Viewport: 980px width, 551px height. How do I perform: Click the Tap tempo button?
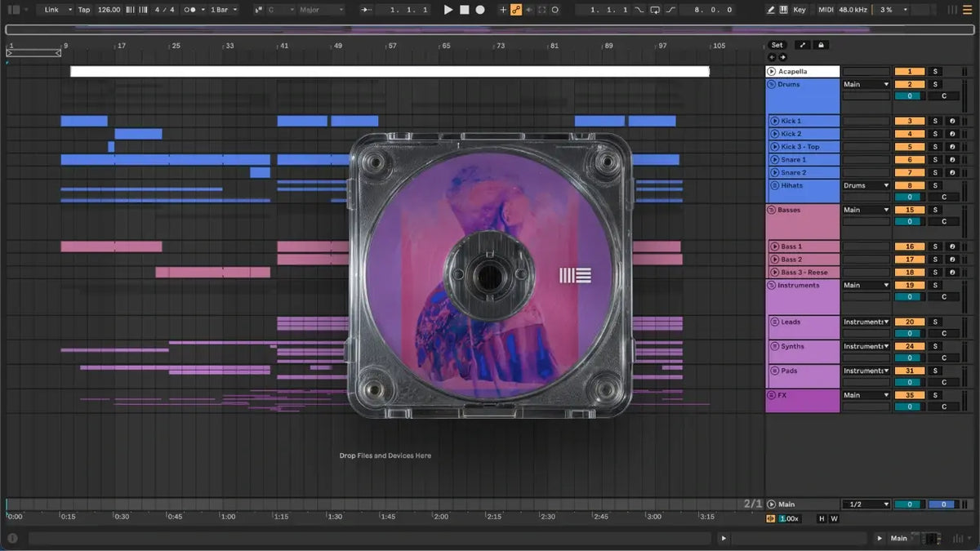pos(84,10)
